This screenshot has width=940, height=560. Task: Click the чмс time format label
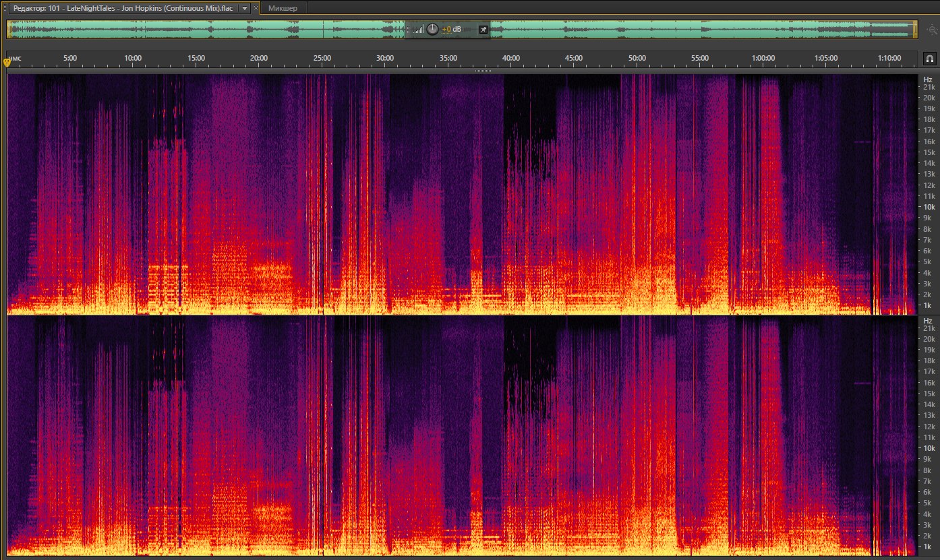click(x=15, y=59)
